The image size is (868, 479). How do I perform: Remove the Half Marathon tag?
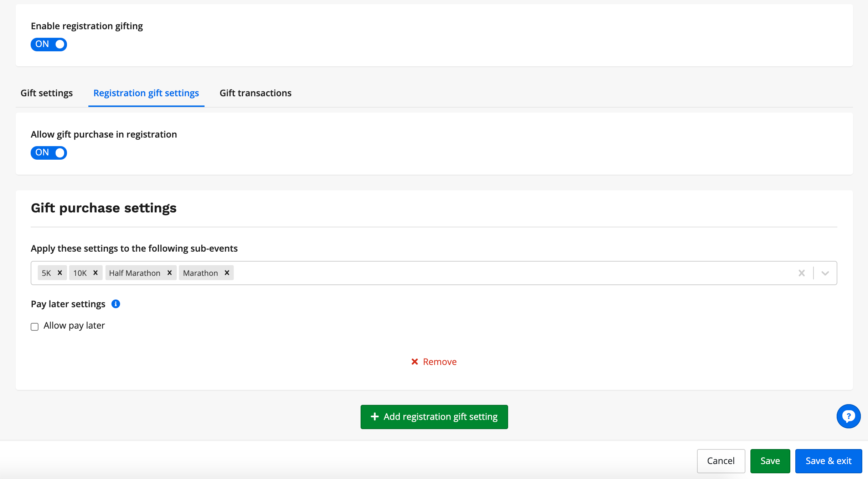170,273
